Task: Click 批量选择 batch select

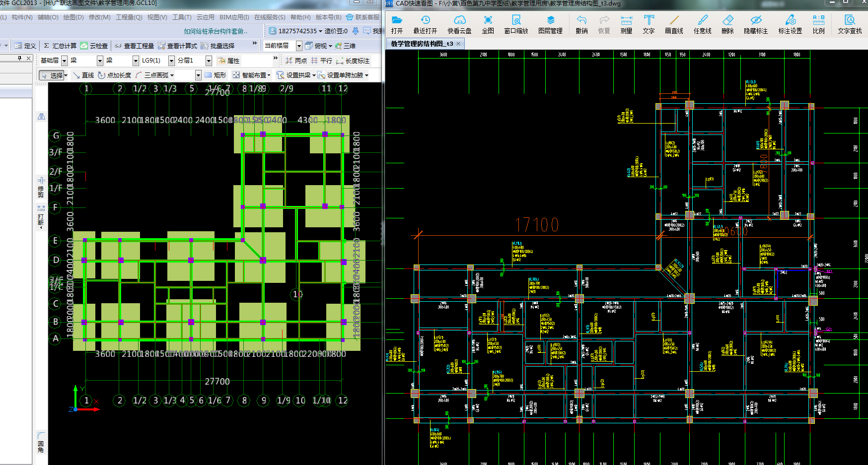Action: 217,46
